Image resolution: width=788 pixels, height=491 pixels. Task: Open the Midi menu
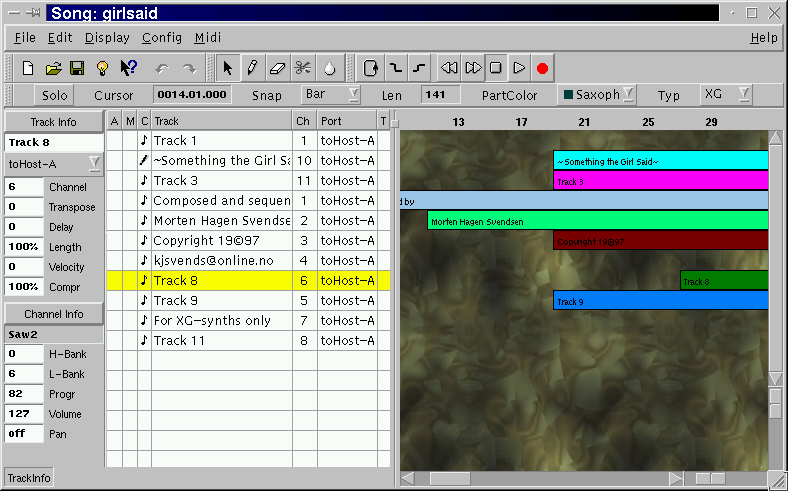point(208,37)
